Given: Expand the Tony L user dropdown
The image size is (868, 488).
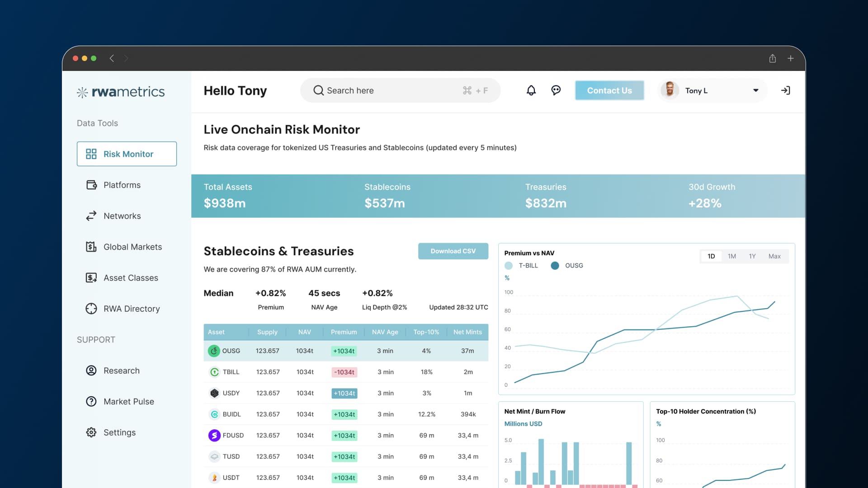Looking at the screenshot, I should point(756,90).
